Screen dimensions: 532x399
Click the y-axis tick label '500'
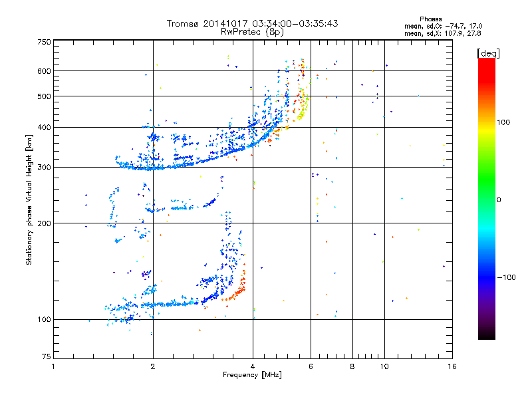pyautogui.click(x=44, y=96)
